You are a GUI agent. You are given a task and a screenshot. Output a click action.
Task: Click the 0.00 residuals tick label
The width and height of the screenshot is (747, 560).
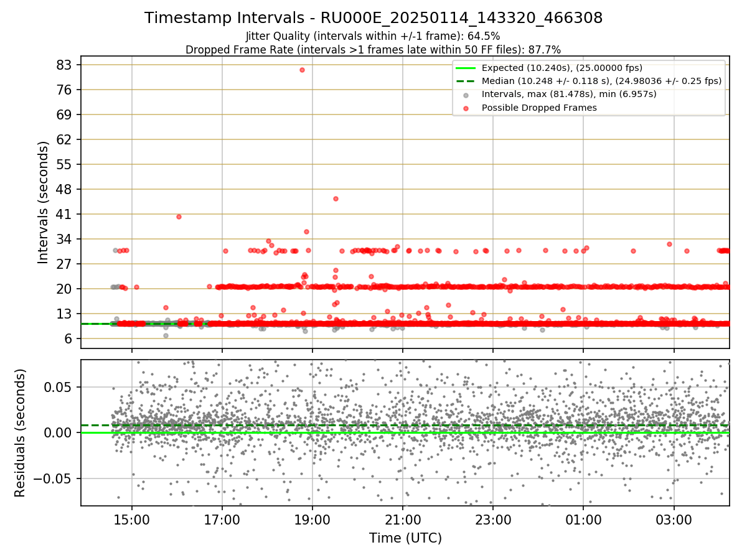(x=59, y=432)
